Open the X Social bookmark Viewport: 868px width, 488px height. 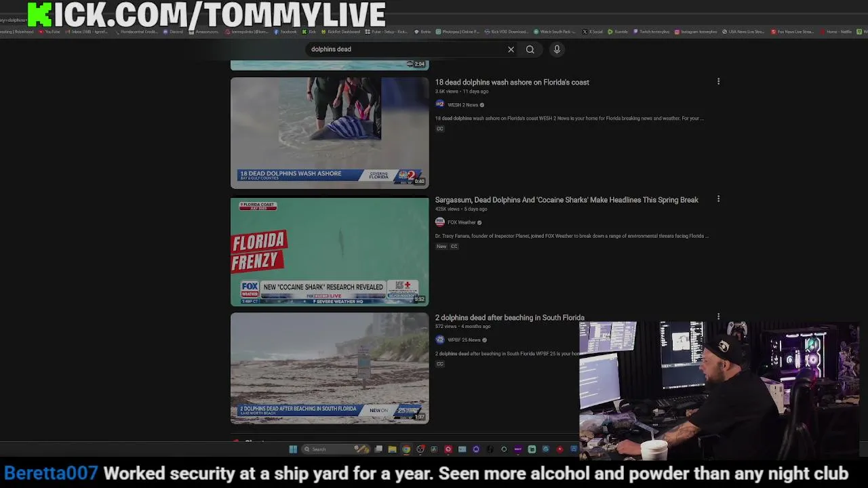coord(593,32)
